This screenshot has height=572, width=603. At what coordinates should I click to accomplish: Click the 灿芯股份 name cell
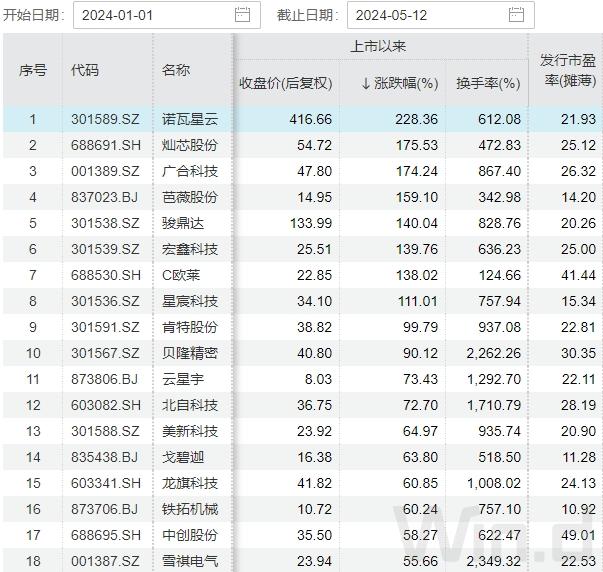tap(190, 145)
